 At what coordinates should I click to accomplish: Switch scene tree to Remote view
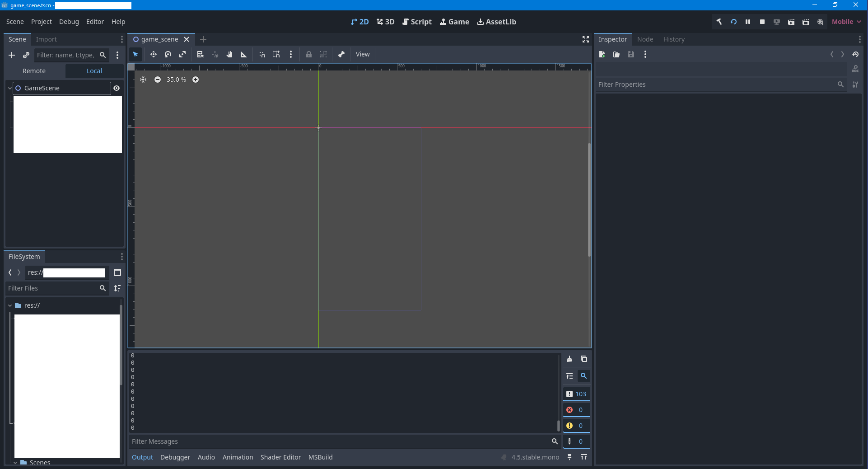click(x=34, y=71)
